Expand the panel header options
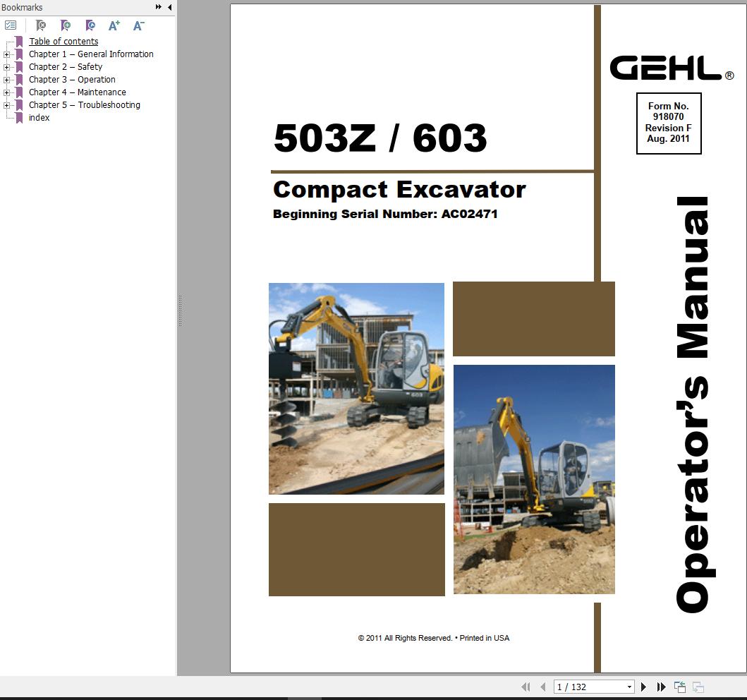This screenshot has width=747, height=700. coord(157,7)
